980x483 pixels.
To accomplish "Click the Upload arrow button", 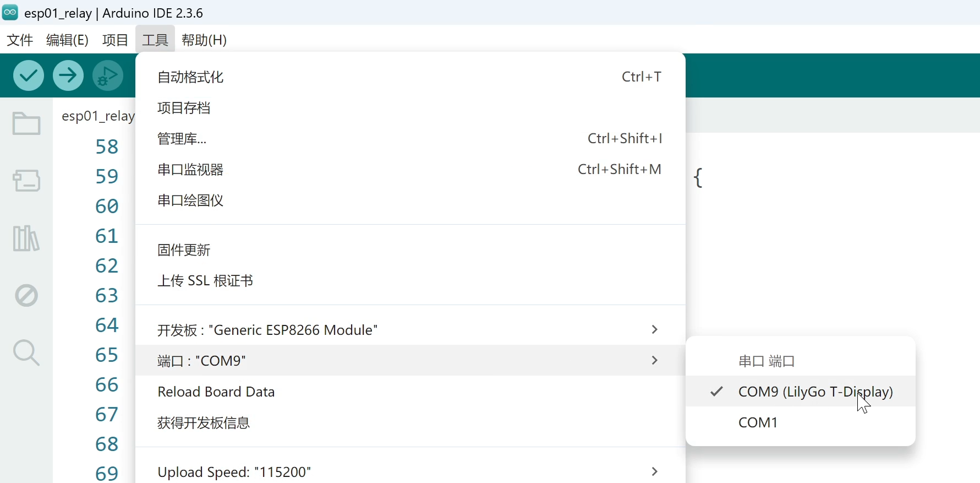I will (68, 75).
